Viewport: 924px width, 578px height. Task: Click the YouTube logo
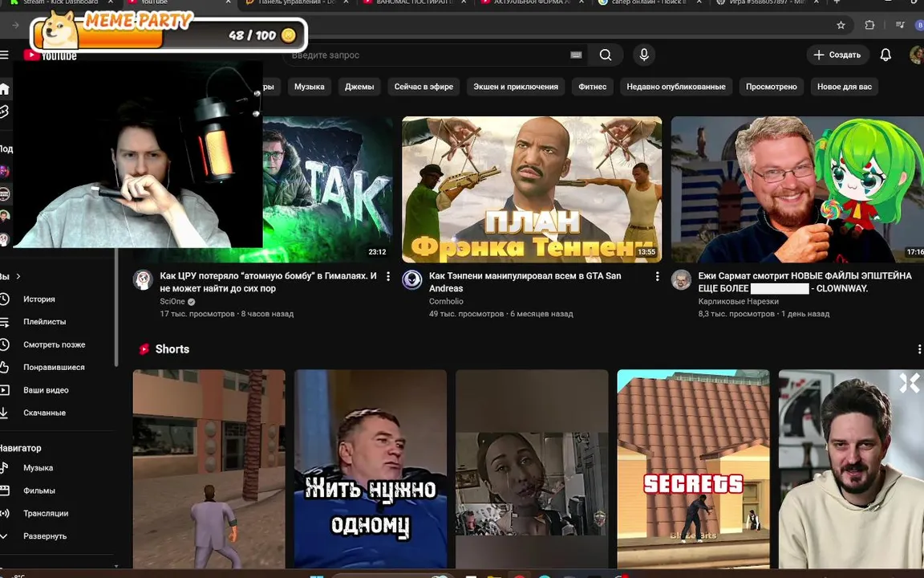click(x=50, y=55)
